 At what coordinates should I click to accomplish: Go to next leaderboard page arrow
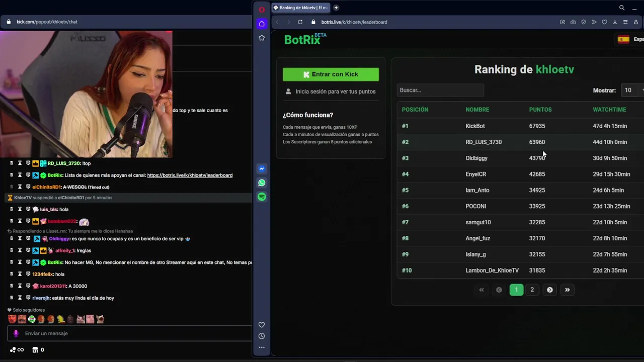click(x=549, y=290)
